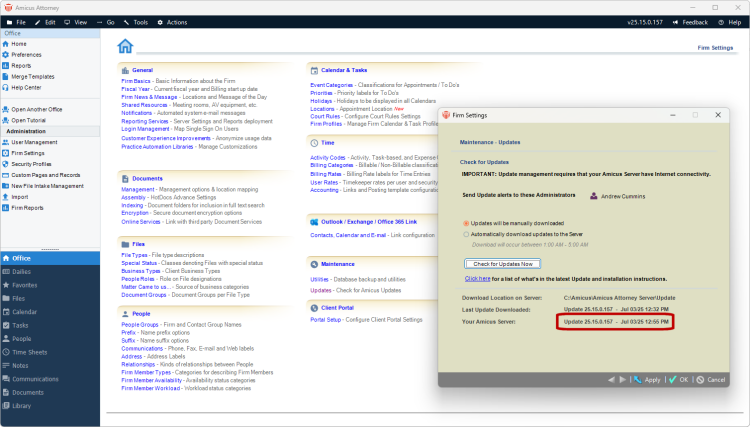Open Help Center headset icon
750x427 pixels.
coord(6,88)
